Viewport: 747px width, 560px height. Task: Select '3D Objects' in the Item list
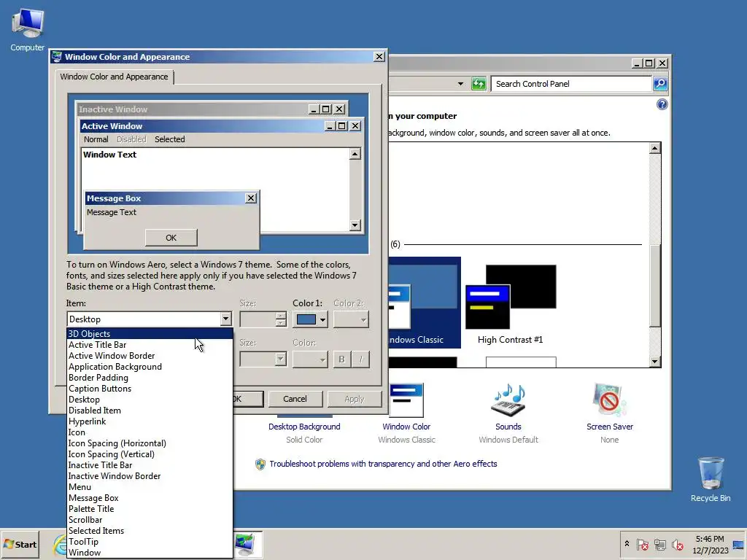point(150,334)
